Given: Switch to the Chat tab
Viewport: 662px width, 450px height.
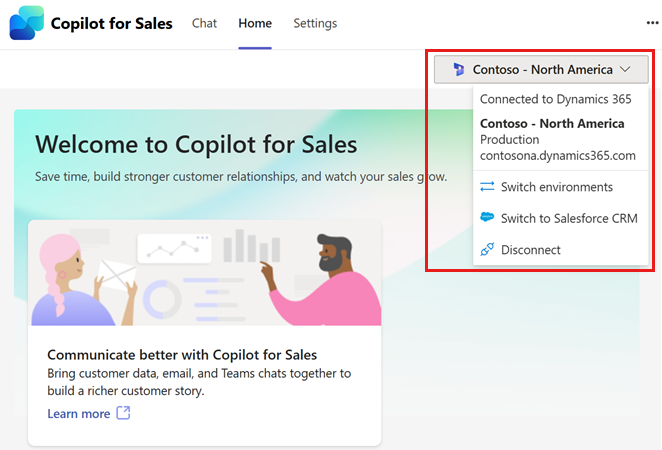Looking at the screenshot, I should (x=204, y=23).
